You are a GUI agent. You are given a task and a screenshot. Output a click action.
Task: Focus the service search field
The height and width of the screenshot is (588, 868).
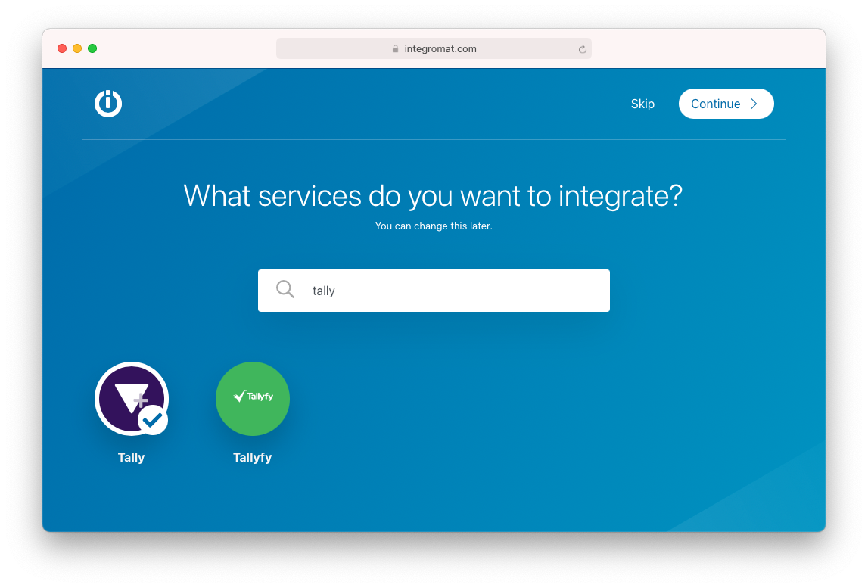coord(434,291)
